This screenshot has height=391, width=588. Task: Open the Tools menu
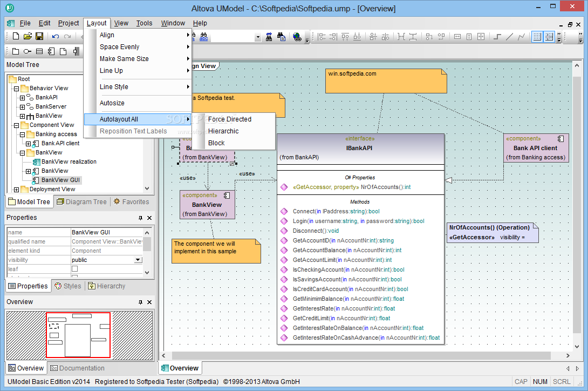[144, 23]
